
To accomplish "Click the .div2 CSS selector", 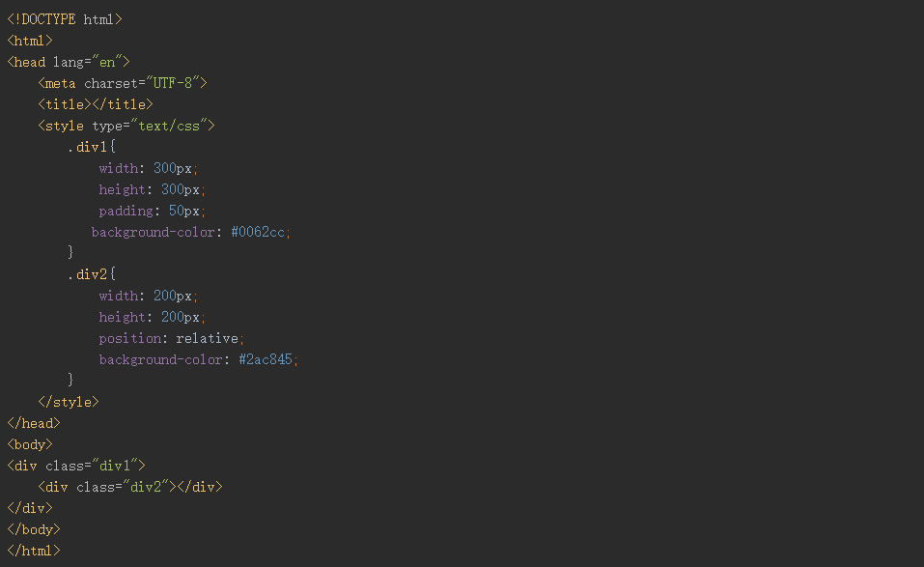I will click(91, 274).
